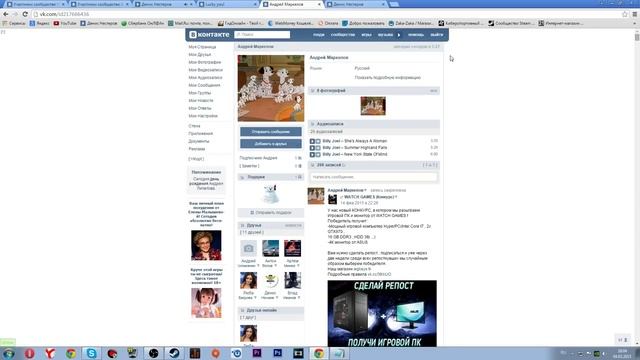
Task: Play Billy Joel New York State Of Mind
Action: click(312, 154)
